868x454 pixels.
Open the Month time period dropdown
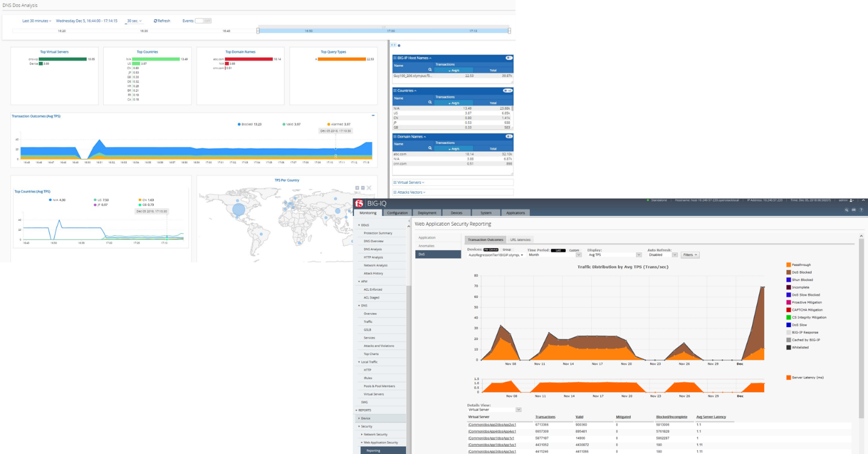pos(555,255)
